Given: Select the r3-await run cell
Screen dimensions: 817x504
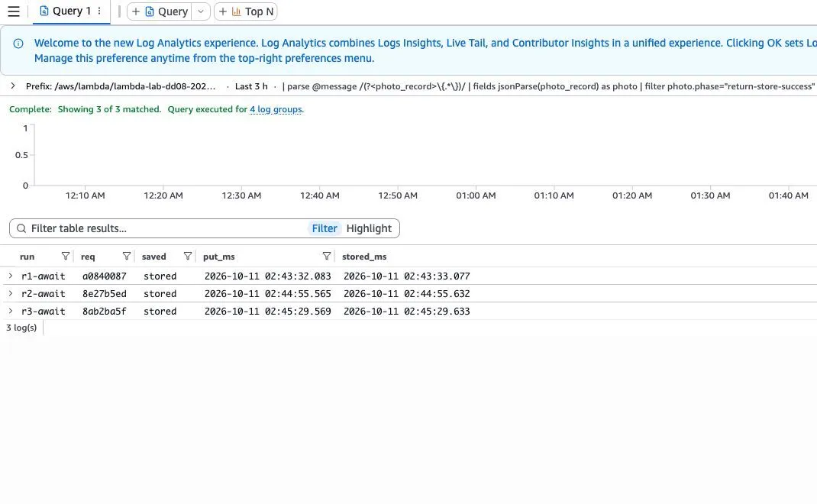Looking at the screenshot, I should click(44, 312).
